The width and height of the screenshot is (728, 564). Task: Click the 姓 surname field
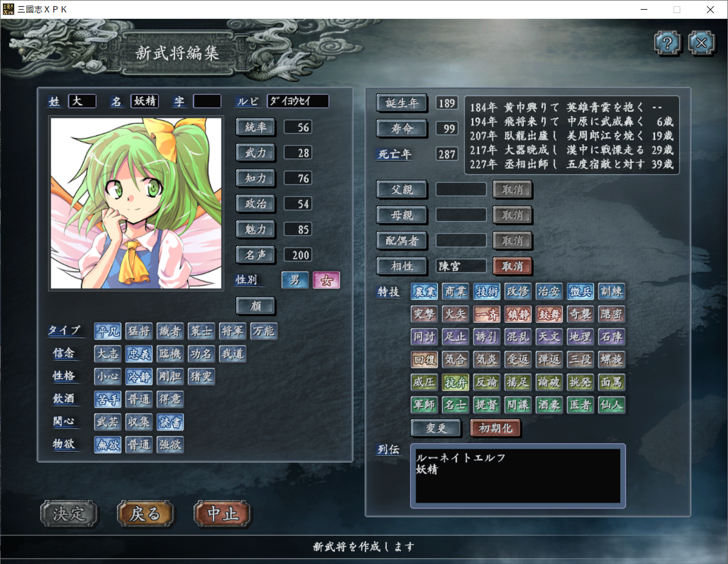pos(82,101)
